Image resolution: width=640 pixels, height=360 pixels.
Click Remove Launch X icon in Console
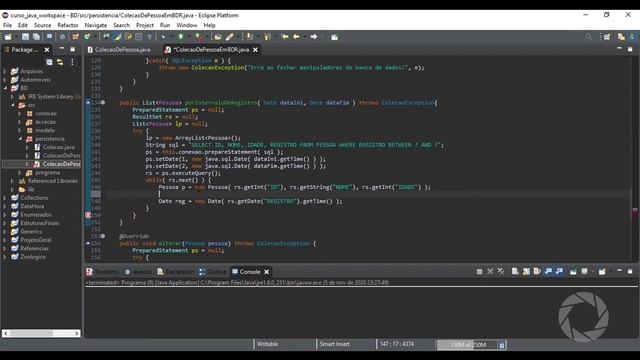click(490, 271)
